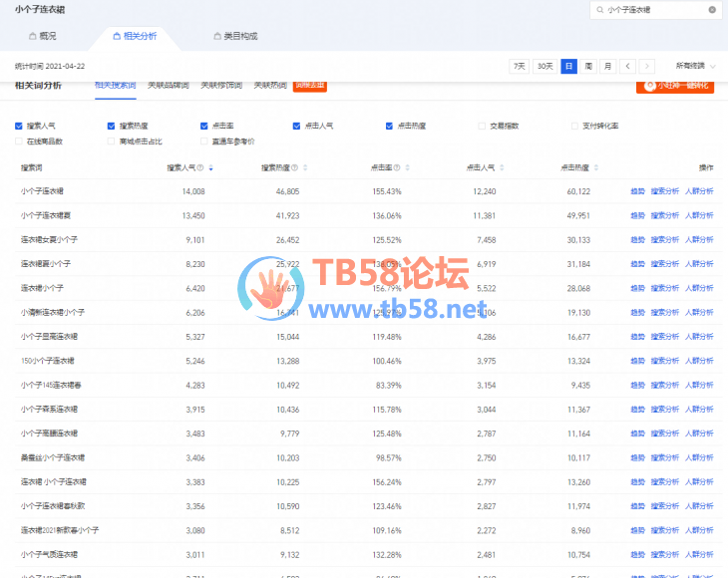Image resolution: width=728 pixels, height=578 pixels.
Task: Click the orange 词根去重 button
Action: tap(310, 86)
